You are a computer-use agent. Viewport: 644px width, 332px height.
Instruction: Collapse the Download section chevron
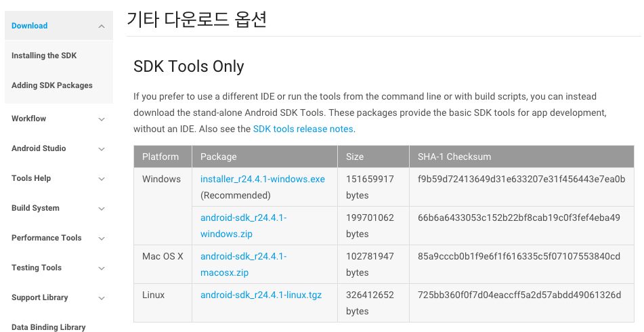pos(102,26)
